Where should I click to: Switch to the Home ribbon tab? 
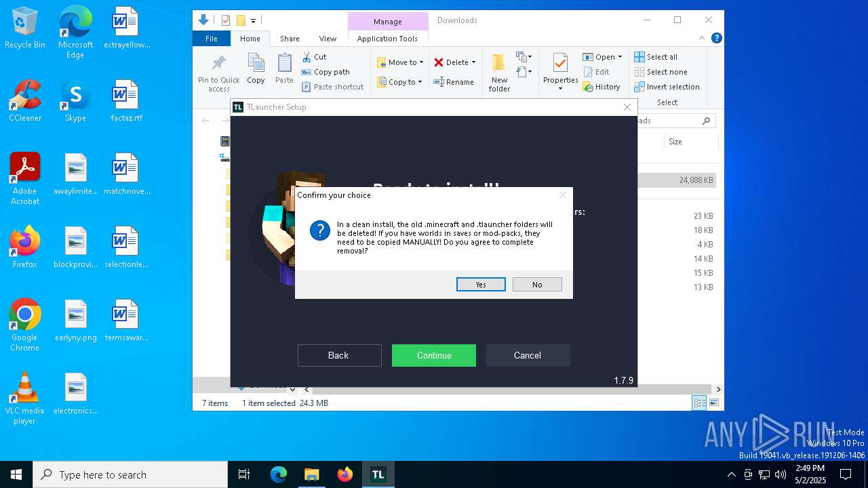(250, 39)
